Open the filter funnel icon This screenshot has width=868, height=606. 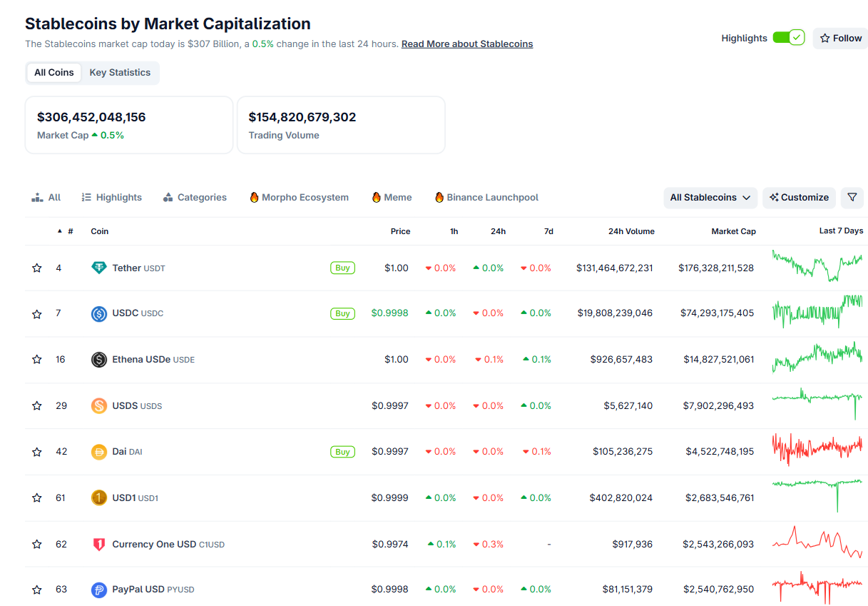click(852, 198)
